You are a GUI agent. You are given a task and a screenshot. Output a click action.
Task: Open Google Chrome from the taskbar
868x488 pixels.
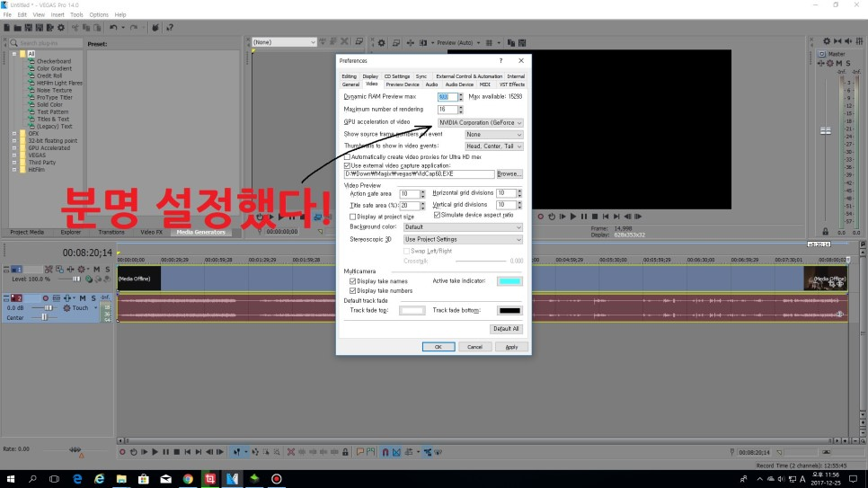(188, 479)
